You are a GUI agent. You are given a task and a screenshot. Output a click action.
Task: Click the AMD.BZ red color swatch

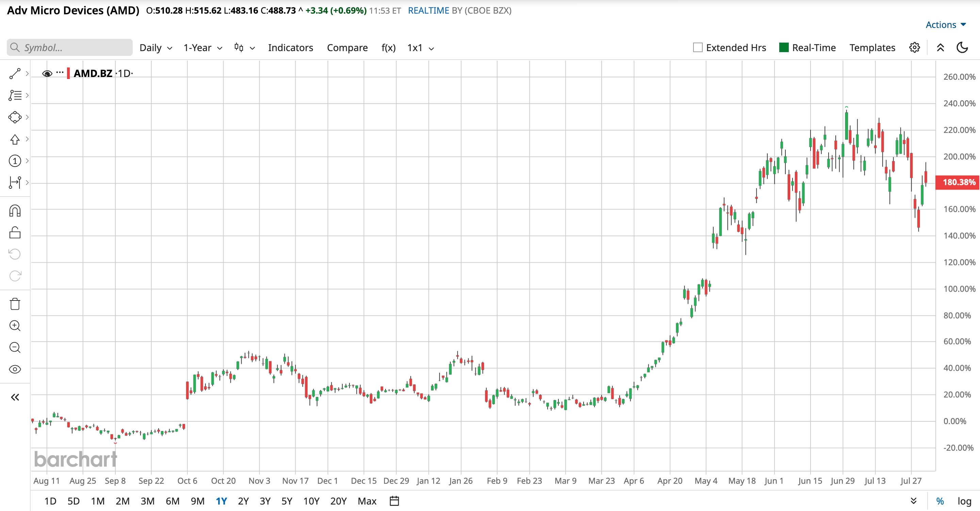pyautogui.click(x=68, y=74)
